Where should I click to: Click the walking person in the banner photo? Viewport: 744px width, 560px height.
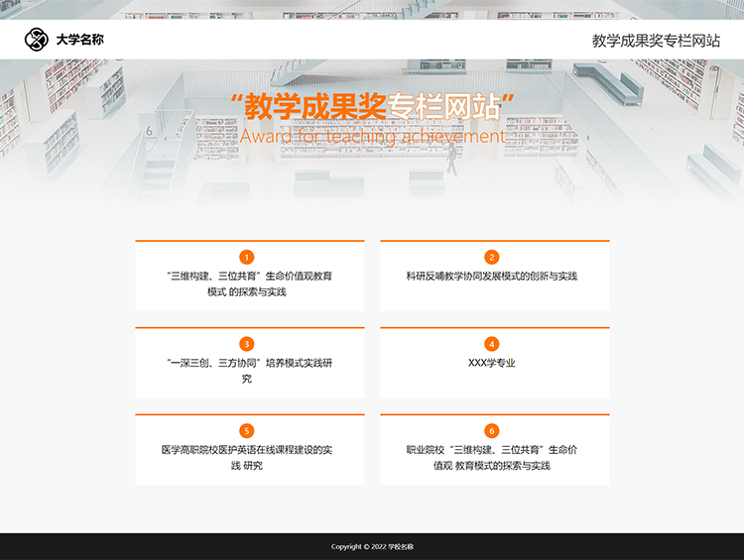(451, 159)
